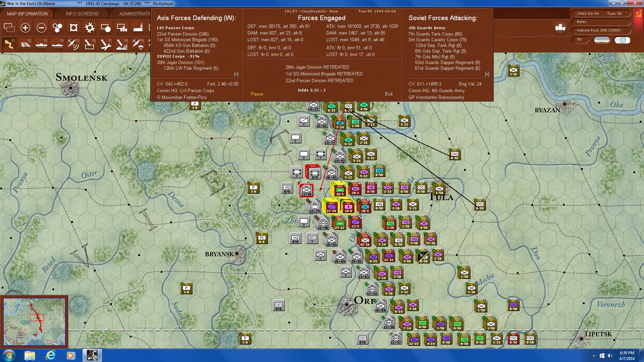Select the F2 rail transport mode icon
This screenshot has width=644, height=362.
click(x=26, y=44)
